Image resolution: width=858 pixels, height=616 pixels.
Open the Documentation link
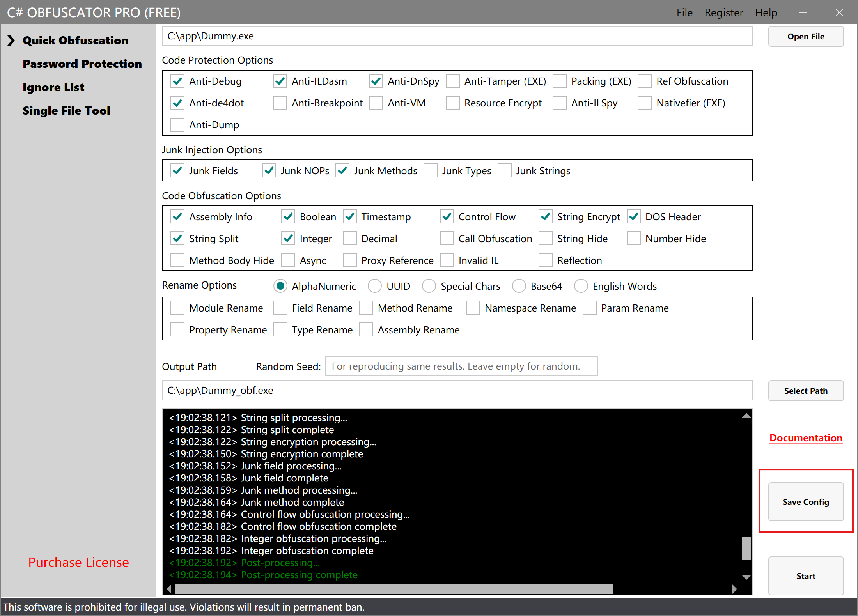coord(806,438)
